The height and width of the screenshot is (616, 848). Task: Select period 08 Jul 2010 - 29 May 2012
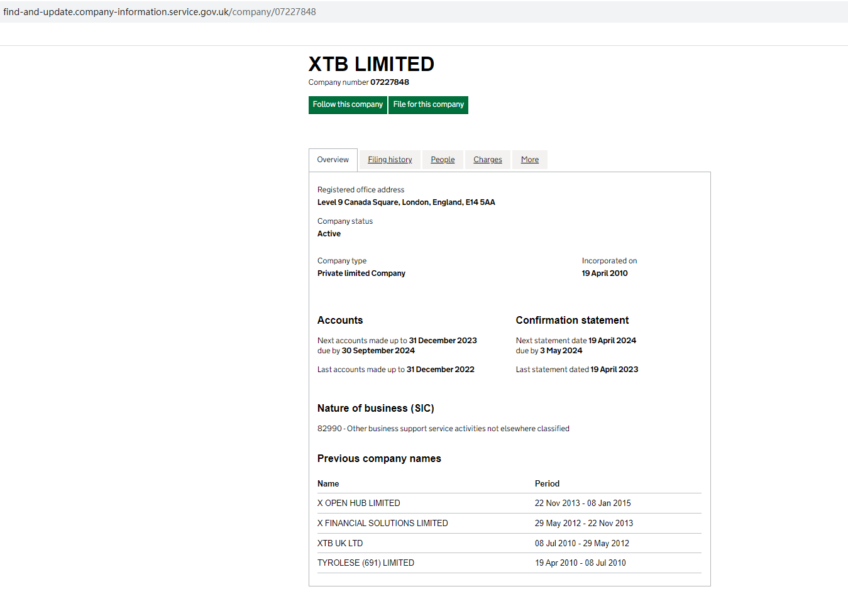point(582,544)
